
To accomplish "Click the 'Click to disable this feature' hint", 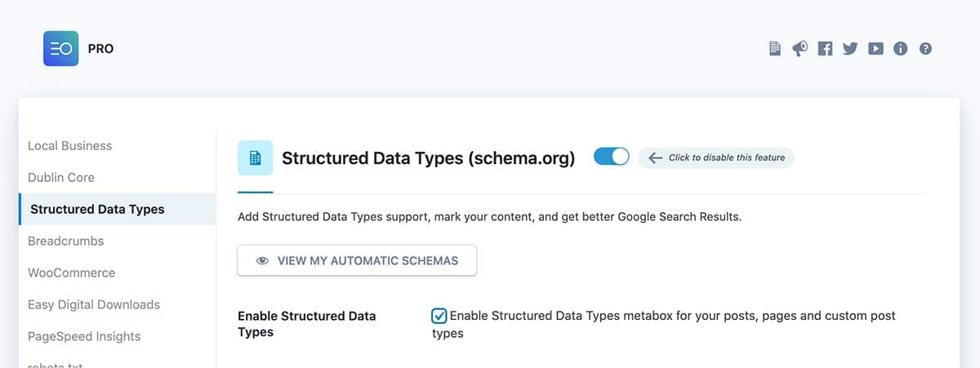I will [716, 157].
